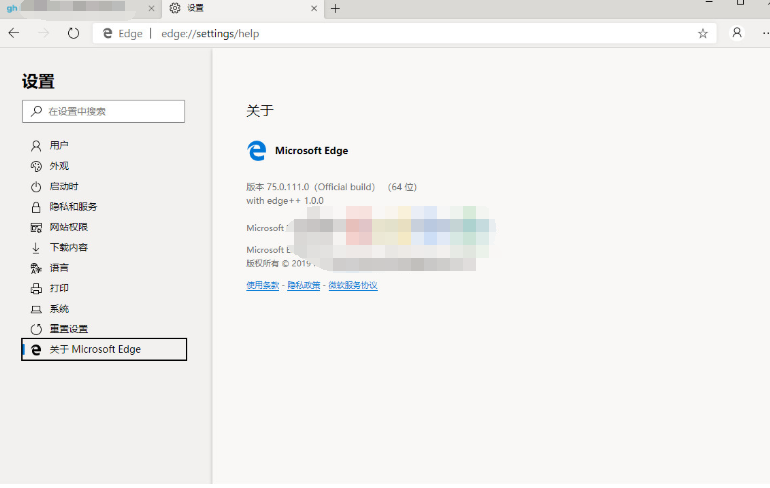Click the Edge logo in address bar
The image size is (770, 488).
(108, 33)
